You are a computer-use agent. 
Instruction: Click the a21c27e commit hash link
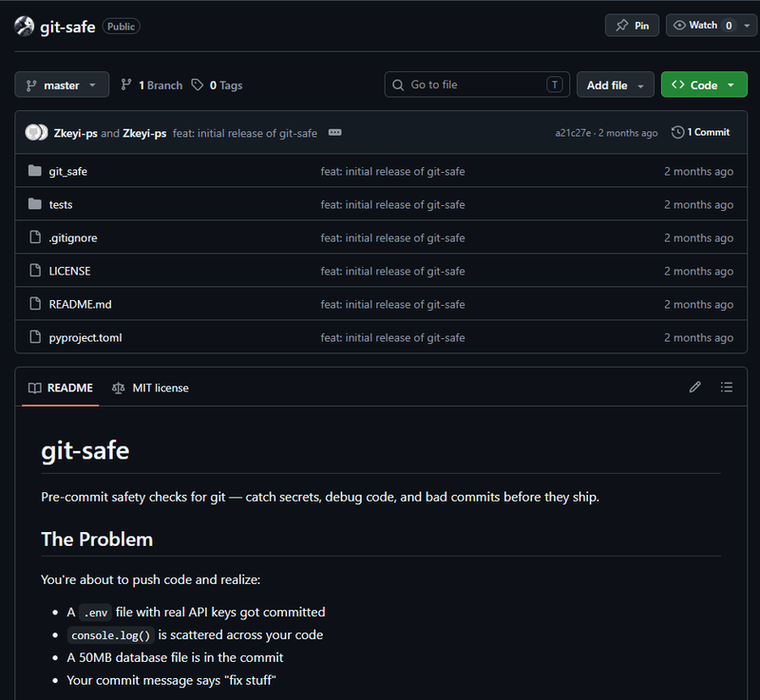tap(573, 133)
